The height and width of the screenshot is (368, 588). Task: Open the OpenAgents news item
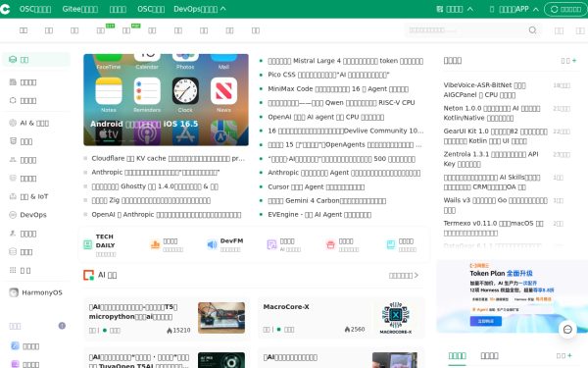tap(345, 144)
